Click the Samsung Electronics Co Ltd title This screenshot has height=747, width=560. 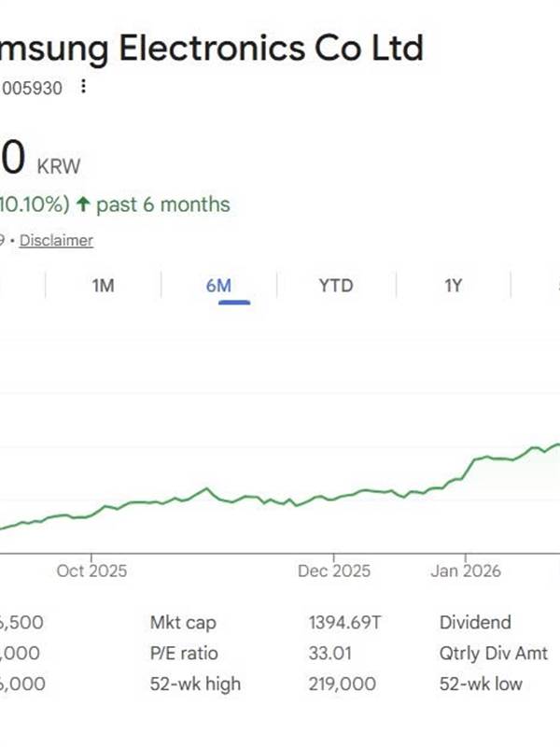point(212,48)
